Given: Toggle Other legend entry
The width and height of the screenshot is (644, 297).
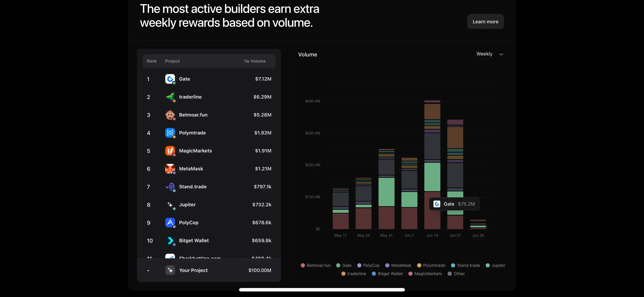Looking at the screenshot, I should point(456,274).
